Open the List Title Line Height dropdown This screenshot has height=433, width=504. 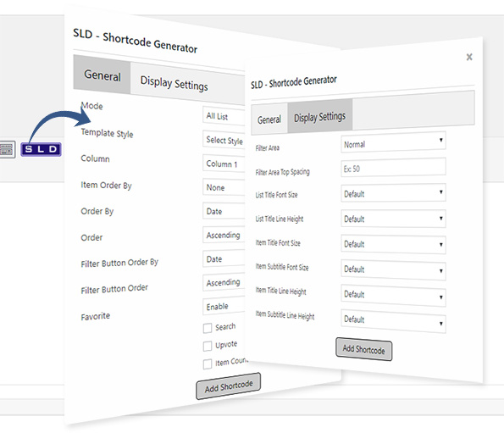coord(393,219)
